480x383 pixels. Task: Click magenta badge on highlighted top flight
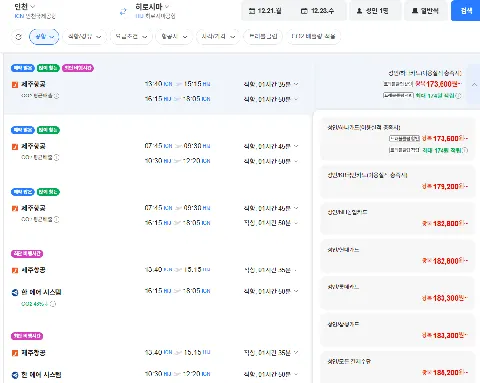78,68
